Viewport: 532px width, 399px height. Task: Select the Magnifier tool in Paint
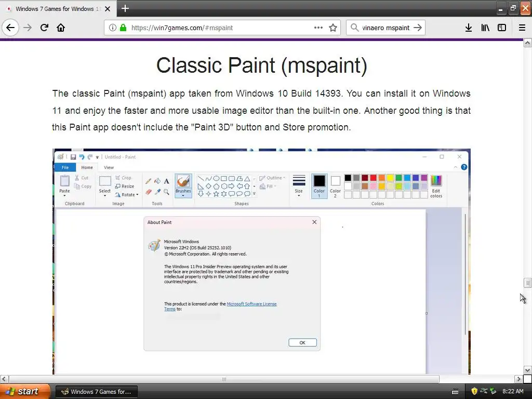coord(166,192)
